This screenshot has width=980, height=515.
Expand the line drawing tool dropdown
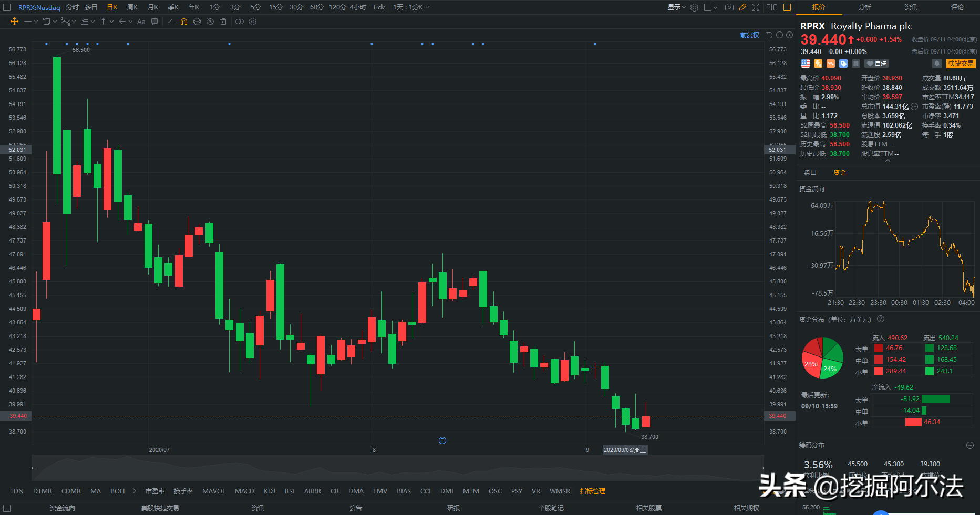point(36,22)
